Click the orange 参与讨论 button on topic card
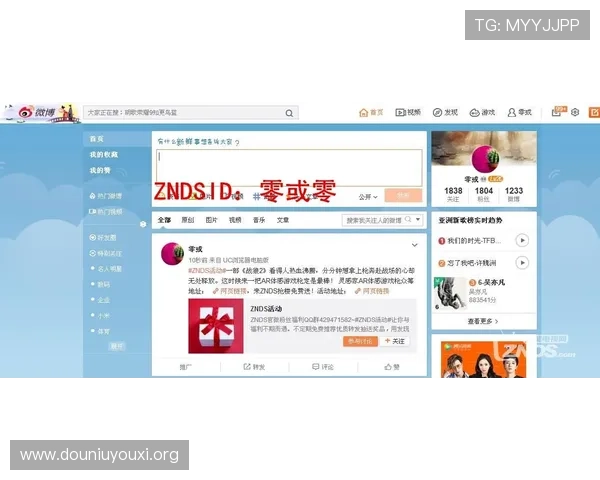 coord(360,341)
